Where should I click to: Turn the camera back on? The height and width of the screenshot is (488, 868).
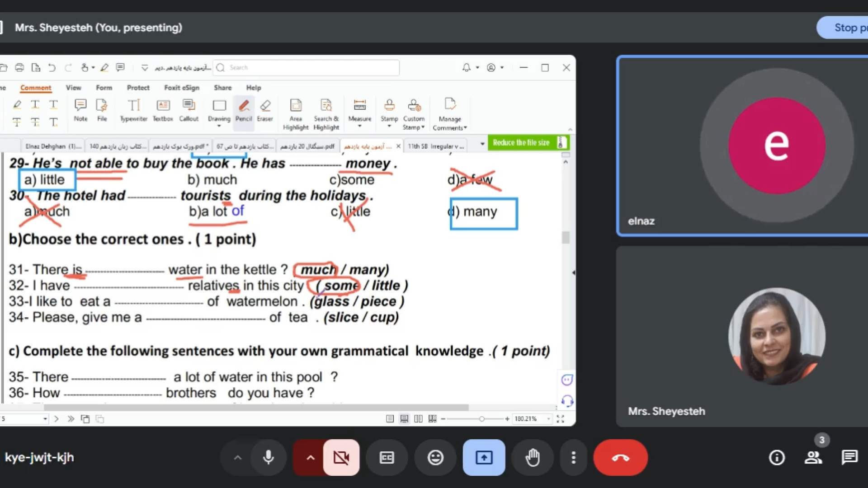pyautogui.click(x=341, y=458)
